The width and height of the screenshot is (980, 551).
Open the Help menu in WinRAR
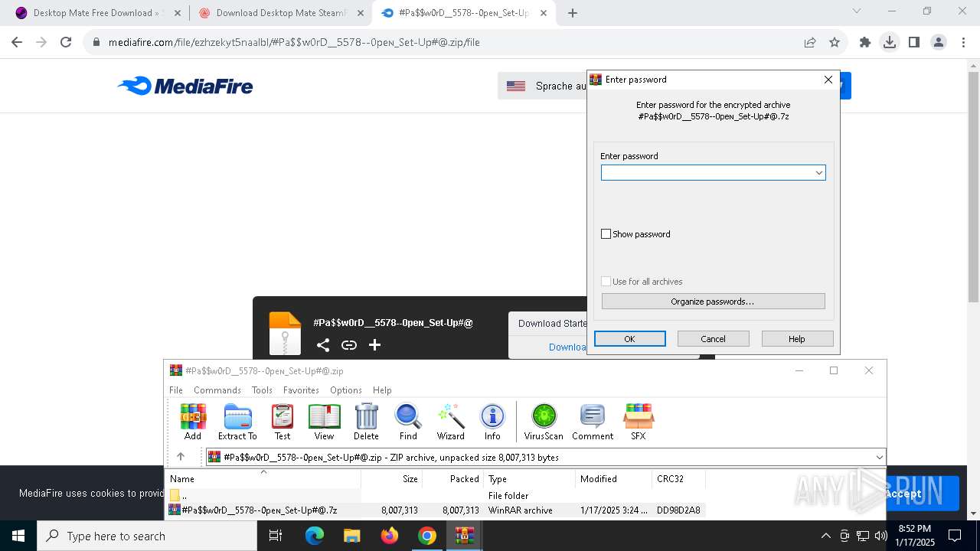click(x=382, y=390)
